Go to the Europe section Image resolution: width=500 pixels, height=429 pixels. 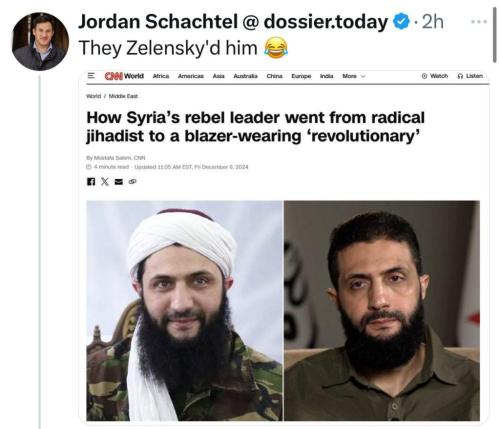[301, 76]
